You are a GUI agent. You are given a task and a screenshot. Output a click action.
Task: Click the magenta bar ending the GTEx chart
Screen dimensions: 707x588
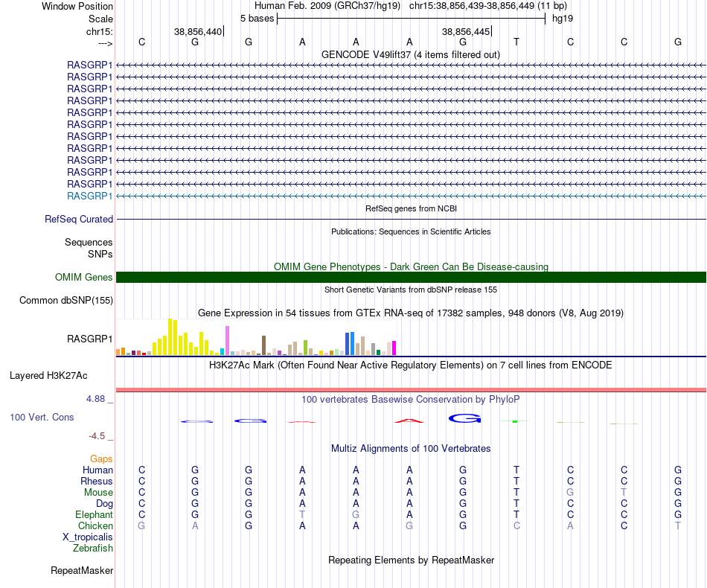(x=394, y=348)
